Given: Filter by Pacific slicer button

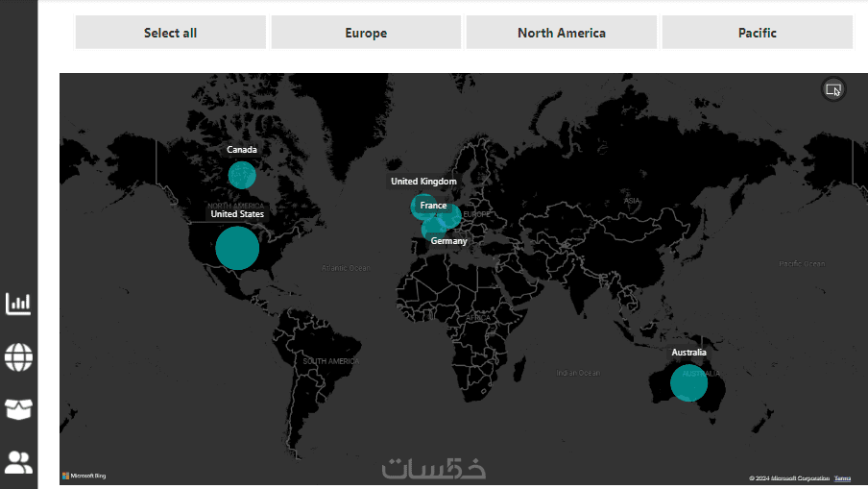Looking at the screenshot, I should click(x=758, y=33).
